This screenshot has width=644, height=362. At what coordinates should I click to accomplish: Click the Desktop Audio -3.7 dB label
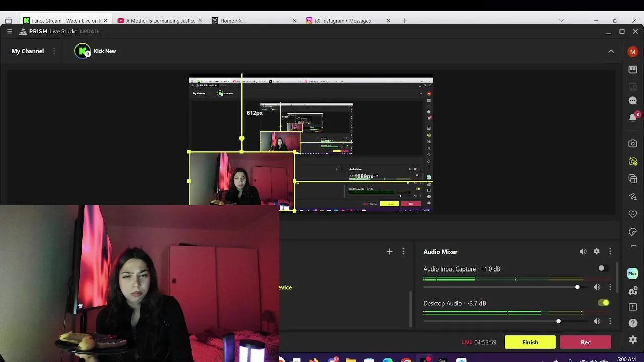pos(454,303)
